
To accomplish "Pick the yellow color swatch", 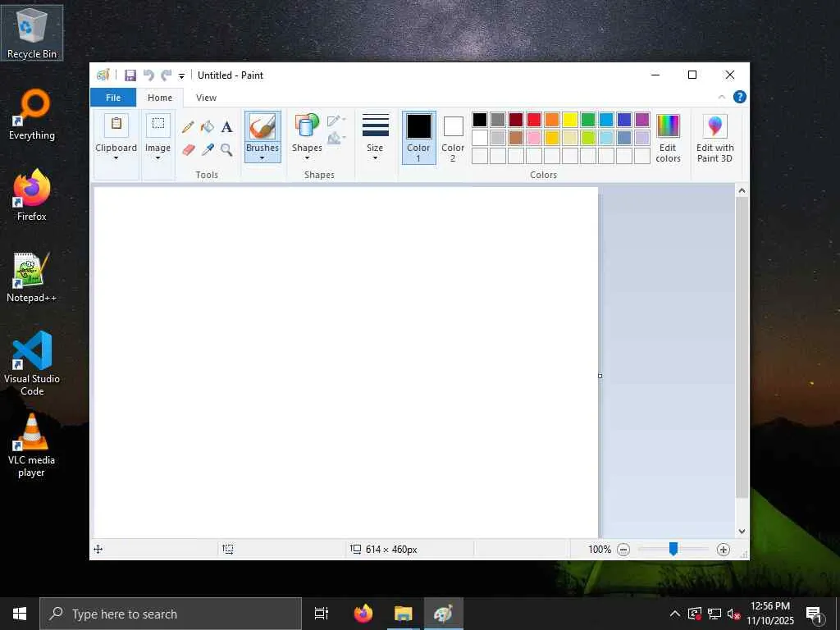I will pos(570,120).
